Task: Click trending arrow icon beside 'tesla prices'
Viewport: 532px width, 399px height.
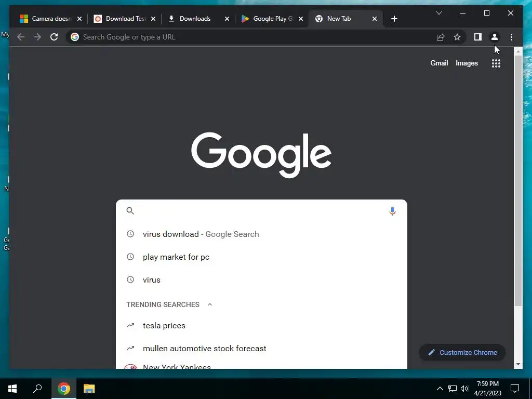Action: pos(130,325)
